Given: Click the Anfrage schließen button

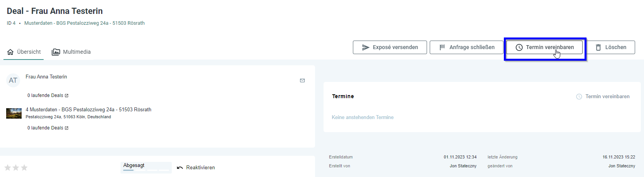Looking at the screenshot, I should pos(467,47).
